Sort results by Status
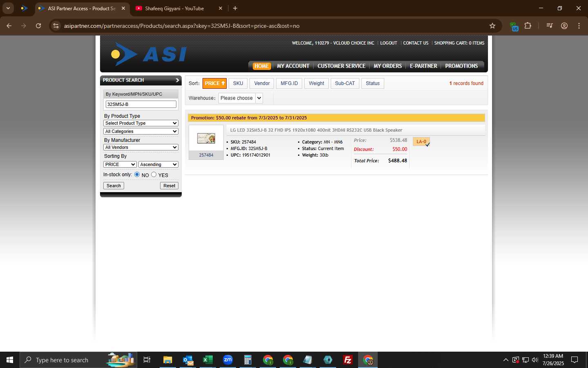Viewport: 588px width, 368px height. (373, 83)
